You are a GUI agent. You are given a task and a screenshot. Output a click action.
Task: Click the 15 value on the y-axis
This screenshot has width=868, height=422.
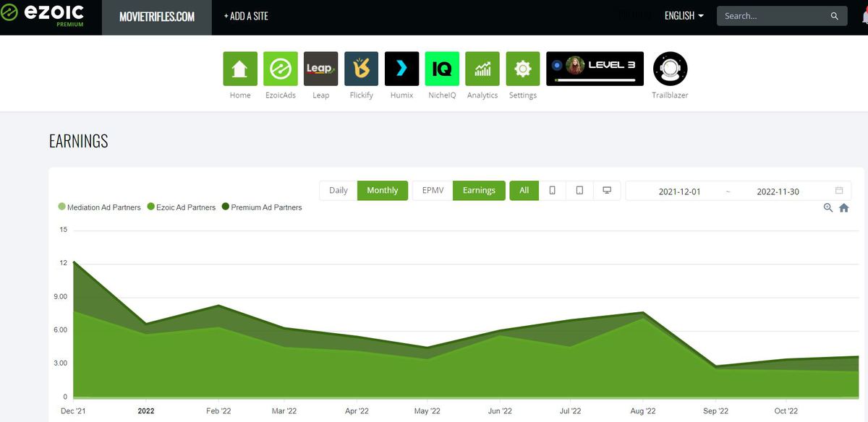pyautogui.click(x=64, y=230)
